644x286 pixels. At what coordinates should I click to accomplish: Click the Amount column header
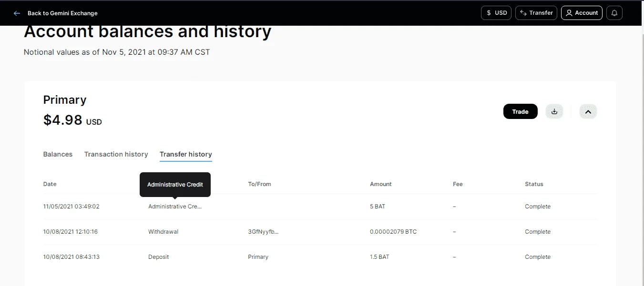click(x=381, y=184)
